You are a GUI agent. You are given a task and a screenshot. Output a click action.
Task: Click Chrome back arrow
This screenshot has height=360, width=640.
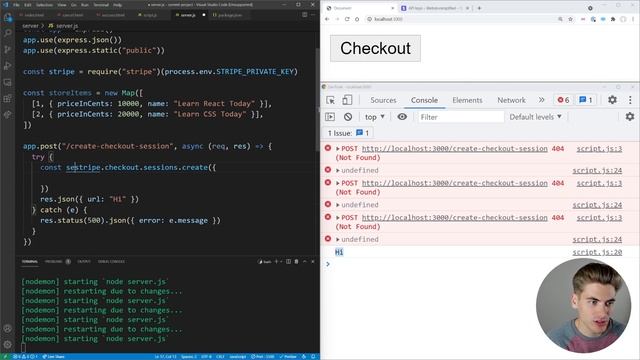click(x=327, y=19)
